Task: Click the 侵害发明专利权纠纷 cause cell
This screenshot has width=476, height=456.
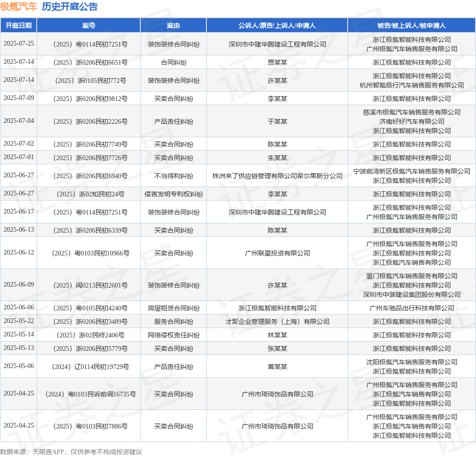Action: tap(174, 194)
